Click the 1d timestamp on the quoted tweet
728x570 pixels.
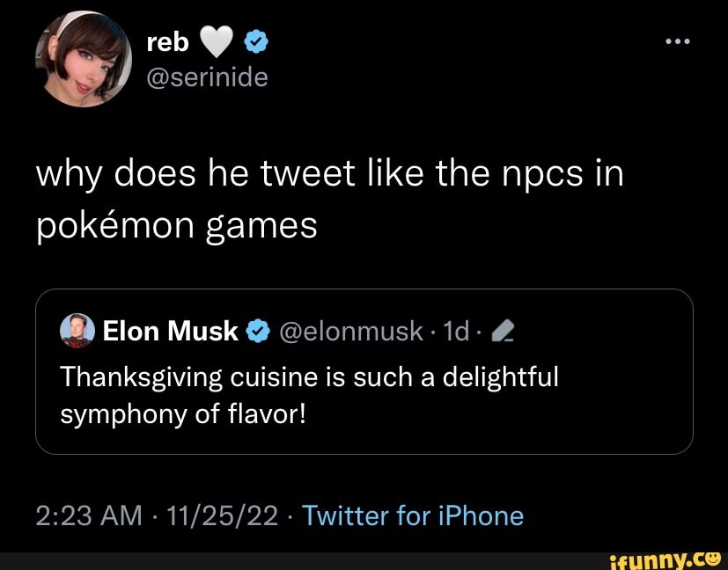tap(460, 332)
